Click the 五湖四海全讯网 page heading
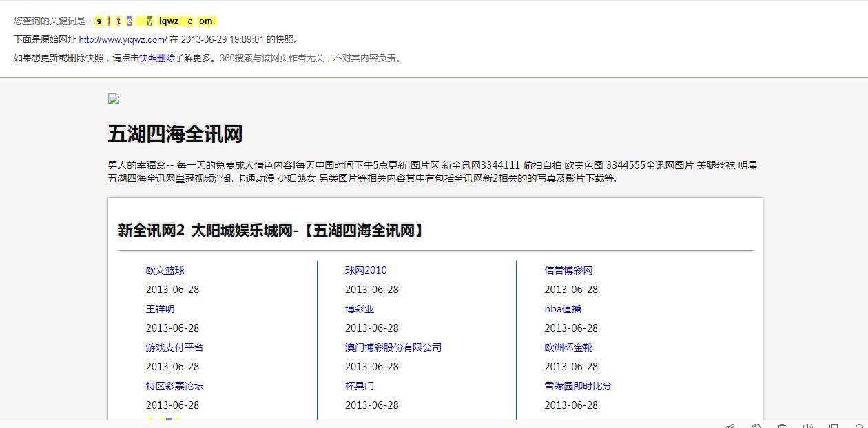Viewport: 868px width, 428px height. (x=175, y=134)
